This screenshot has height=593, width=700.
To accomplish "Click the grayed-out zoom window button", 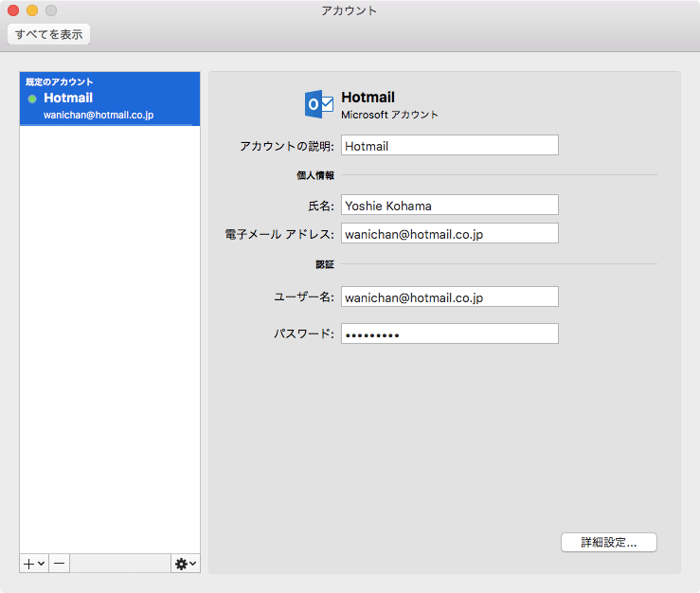I will [51, 10].
